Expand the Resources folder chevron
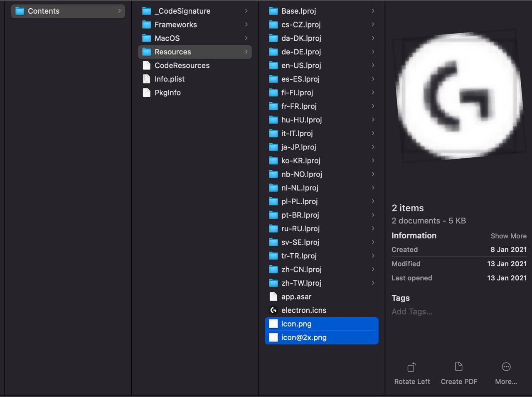This screenshot has width=532, height=397. [x=246, y=52]
